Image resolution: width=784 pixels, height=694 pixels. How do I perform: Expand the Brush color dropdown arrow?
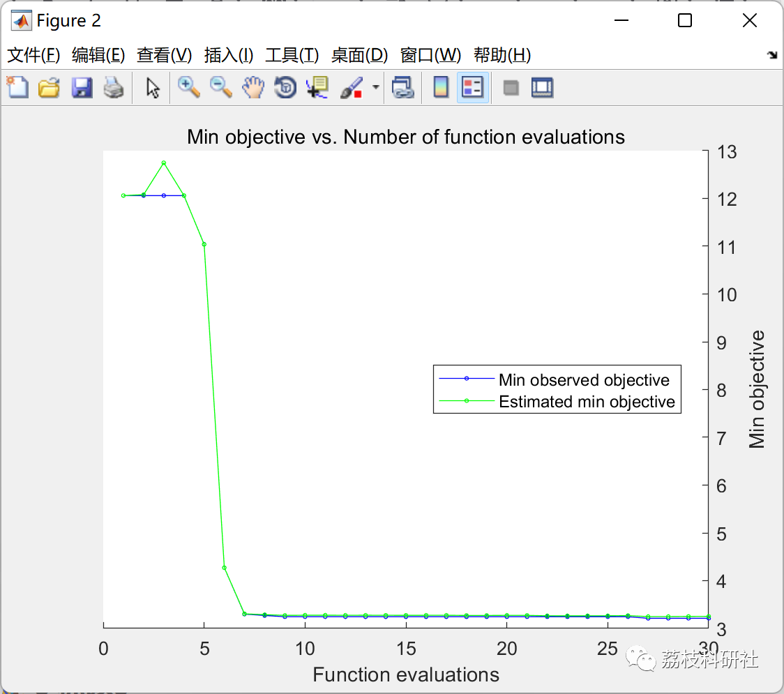(x=376, y=87)
